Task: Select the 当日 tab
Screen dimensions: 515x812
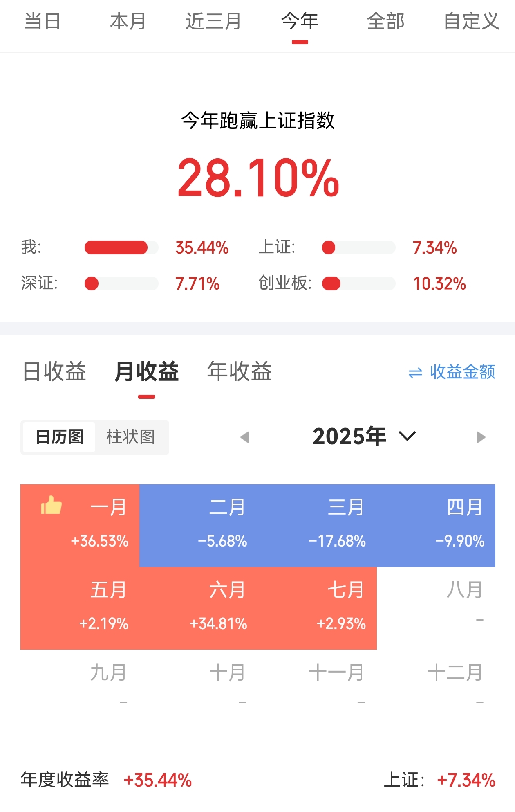Action: coord(43,22)
